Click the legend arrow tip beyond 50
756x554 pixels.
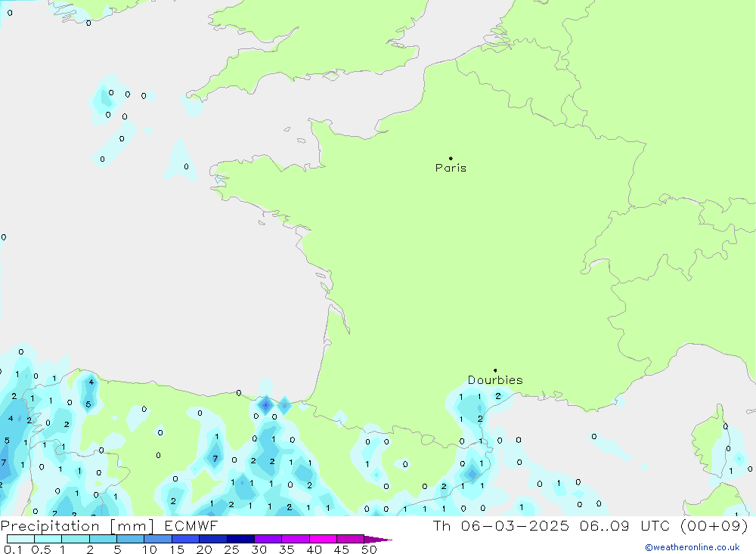[379, 540]
